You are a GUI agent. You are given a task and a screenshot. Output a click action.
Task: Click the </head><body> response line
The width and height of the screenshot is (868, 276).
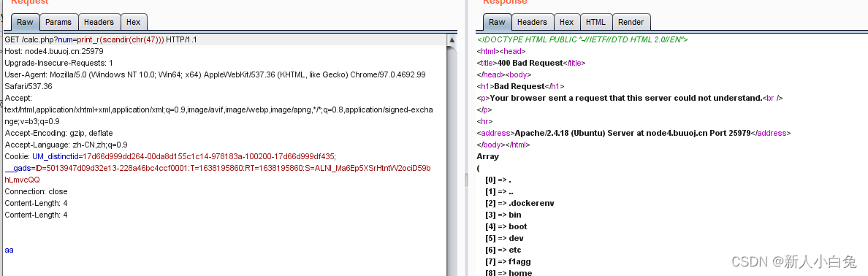pos(503,74)
